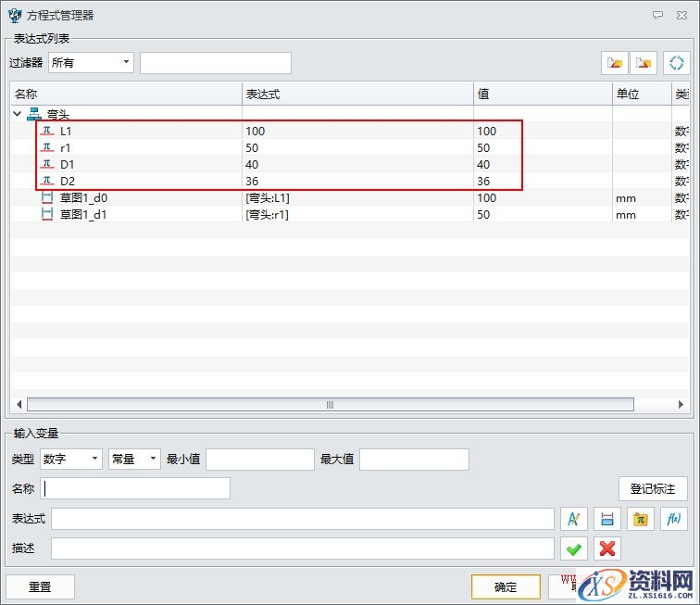Open the 过滤器 所有 dropdown

(91, 63)
